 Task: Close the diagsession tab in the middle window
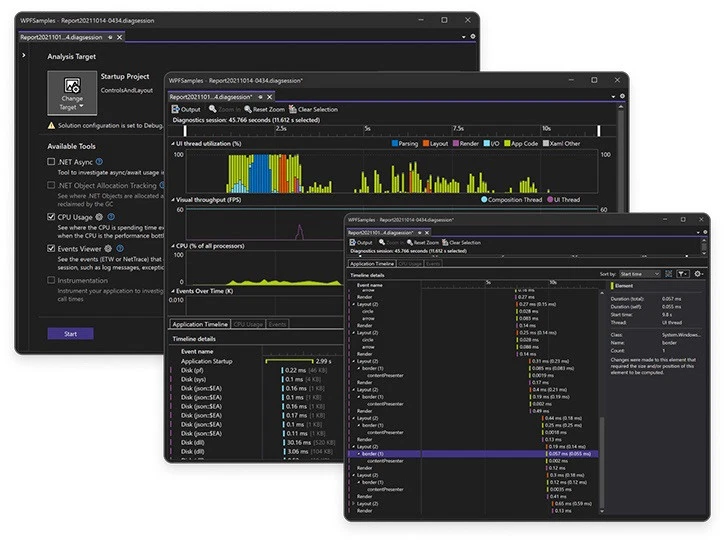click(270, 97)
